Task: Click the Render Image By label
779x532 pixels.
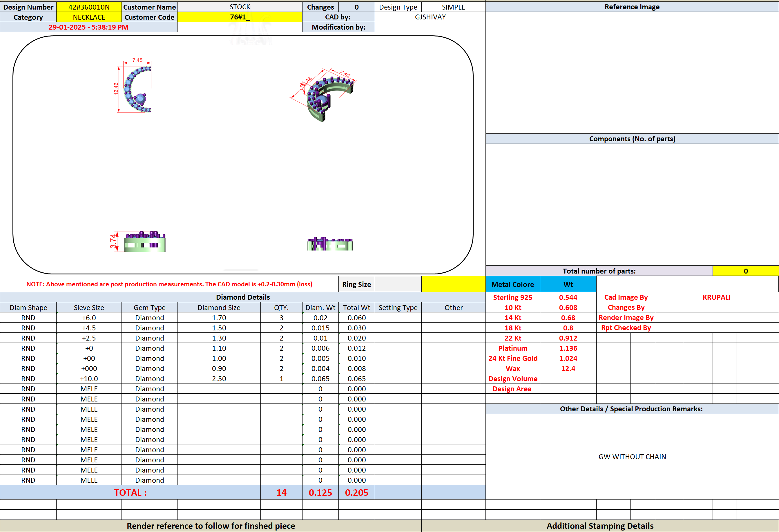Action: [x=626, y=317]
